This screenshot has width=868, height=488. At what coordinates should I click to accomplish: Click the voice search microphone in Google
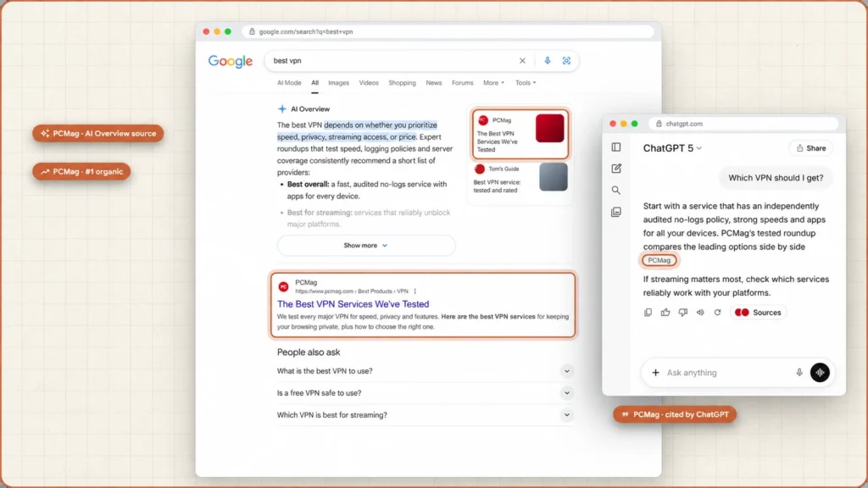pos(547,61)
